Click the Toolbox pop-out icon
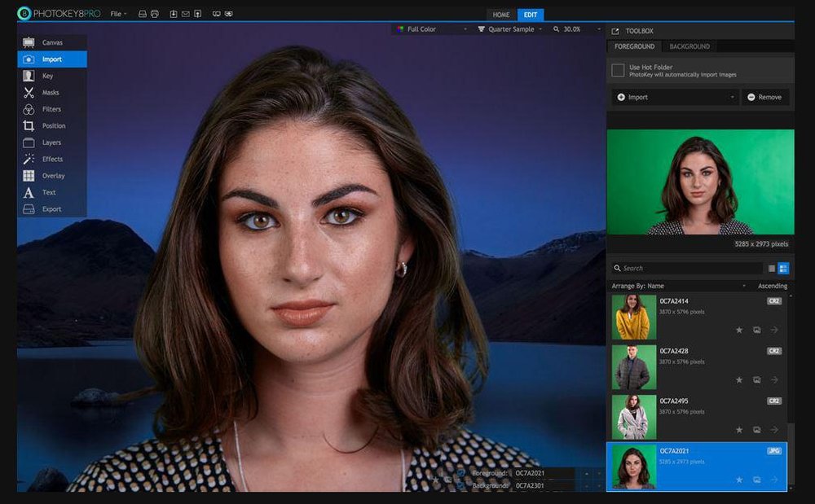Screen dimensions: 815x504 click(615, 31)
